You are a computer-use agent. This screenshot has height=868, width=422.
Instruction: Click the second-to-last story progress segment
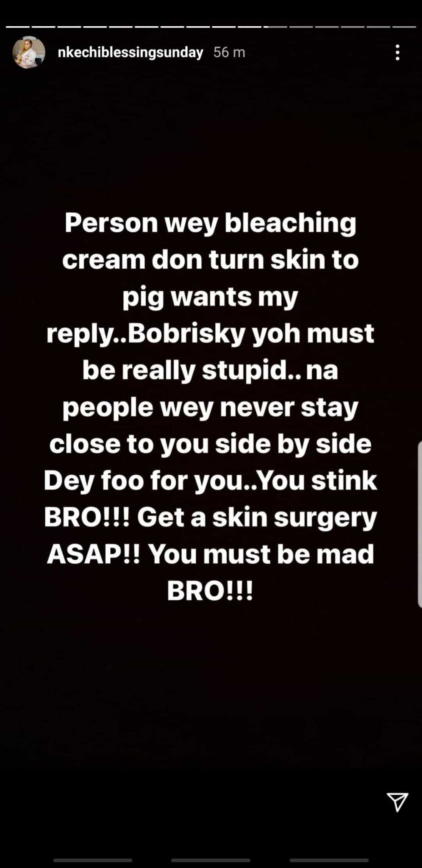(x=378, y=27)
